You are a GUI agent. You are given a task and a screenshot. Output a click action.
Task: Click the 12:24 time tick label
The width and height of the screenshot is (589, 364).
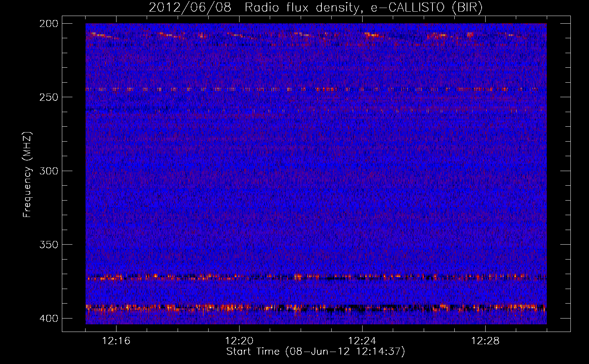tap(362, 341)
